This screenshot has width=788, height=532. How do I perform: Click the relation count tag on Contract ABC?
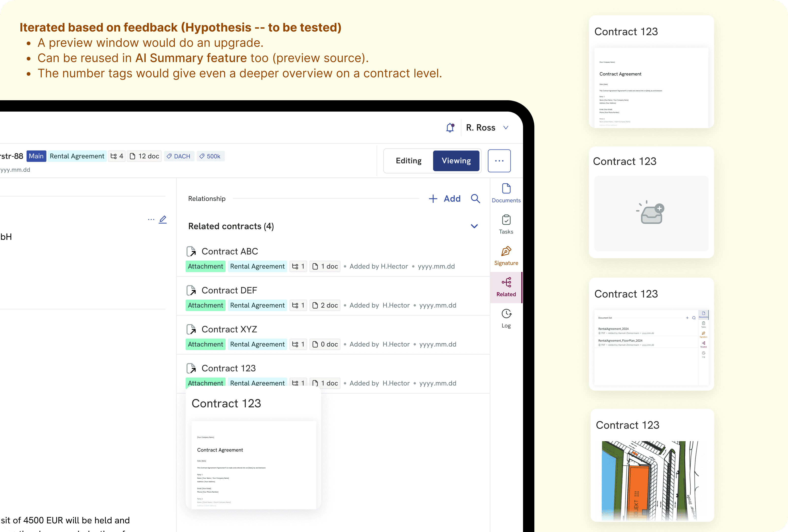(298, 266)
